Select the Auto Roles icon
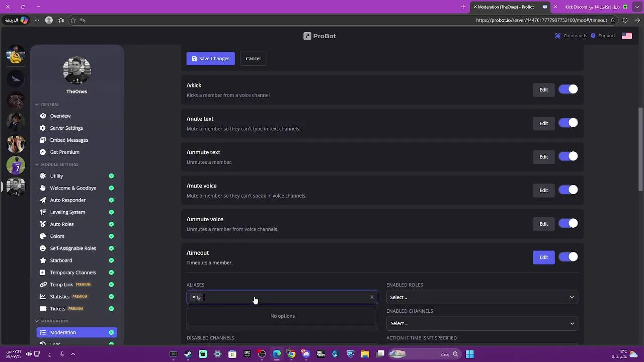Viewport: 644px width, 362px height. coord(43,224)
